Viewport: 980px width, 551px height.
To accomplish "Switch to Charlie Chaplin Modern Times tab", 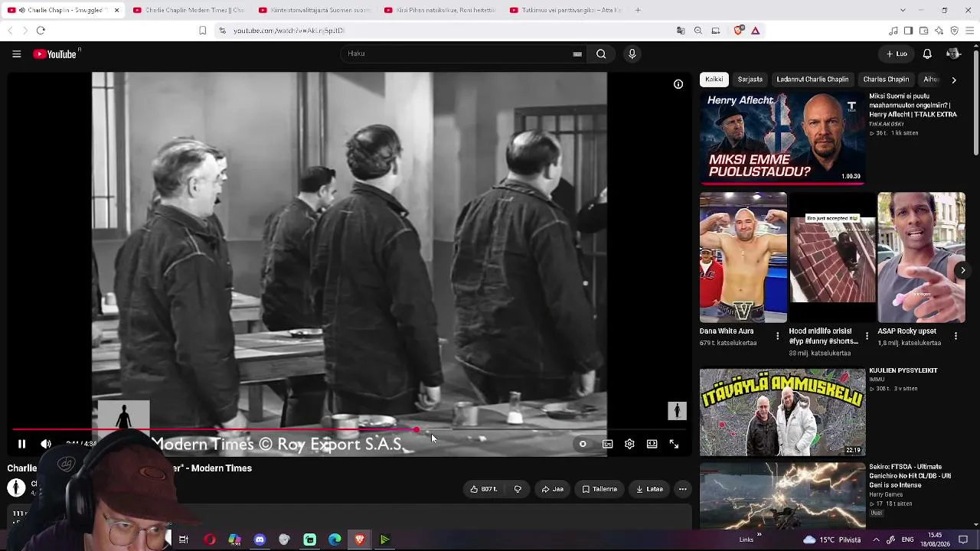I will coord(189,10).
